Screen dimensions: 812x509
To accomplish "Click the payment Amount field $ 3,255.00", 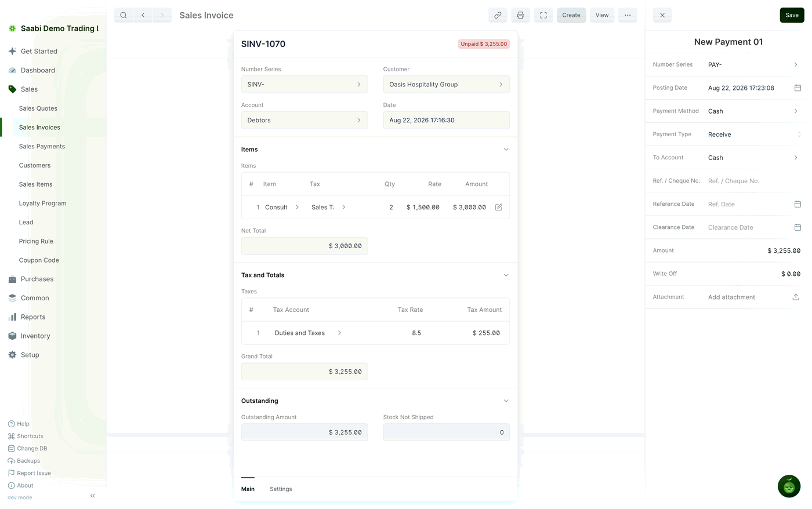I will (754, 250).
